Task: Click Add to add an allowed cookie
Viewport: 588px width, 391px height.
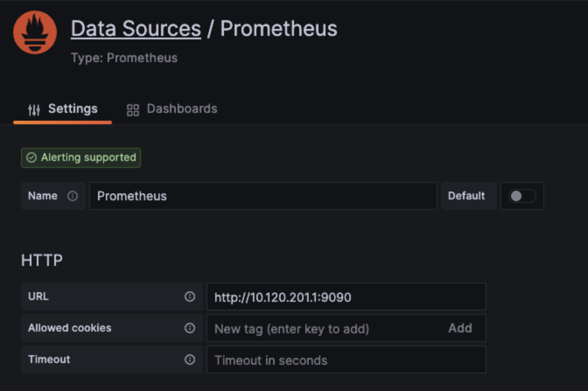Action: click(460, 328)
